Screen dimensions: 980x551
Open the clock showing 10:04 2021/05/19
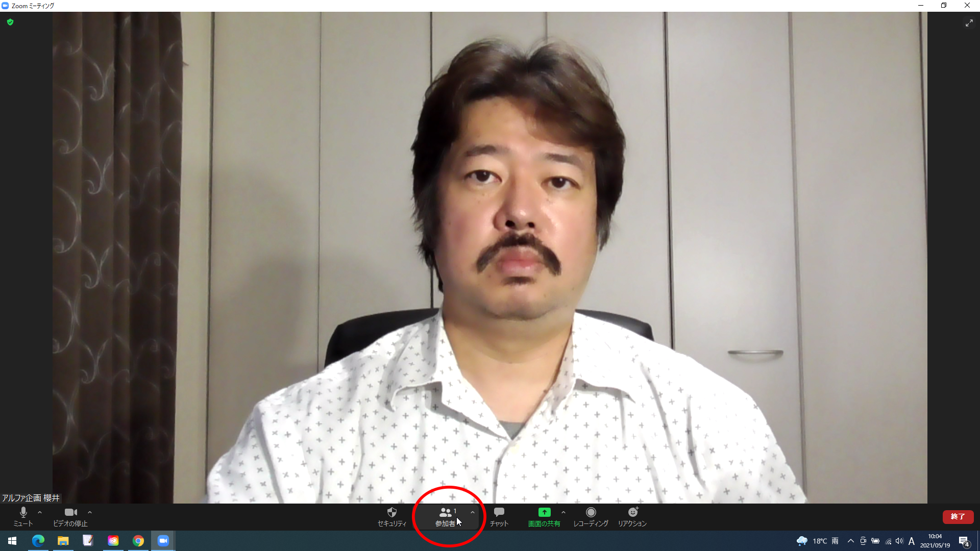click(x=935, y=541)
